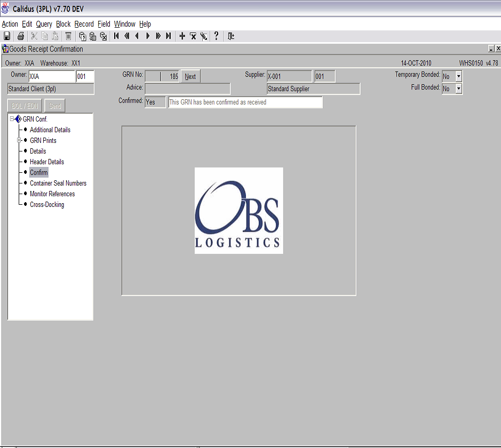Open the Temporary Bonded dropdown

[x=459, y=76]
